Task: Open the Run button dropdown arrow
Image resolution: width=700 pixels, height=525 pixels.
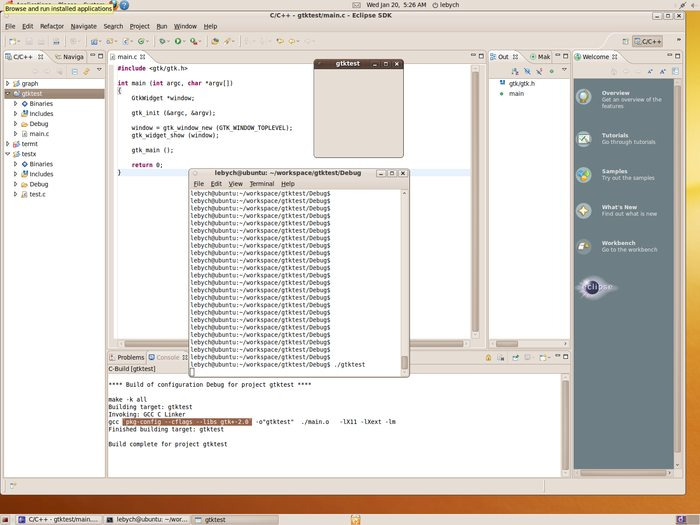Action: pos(184,42)
